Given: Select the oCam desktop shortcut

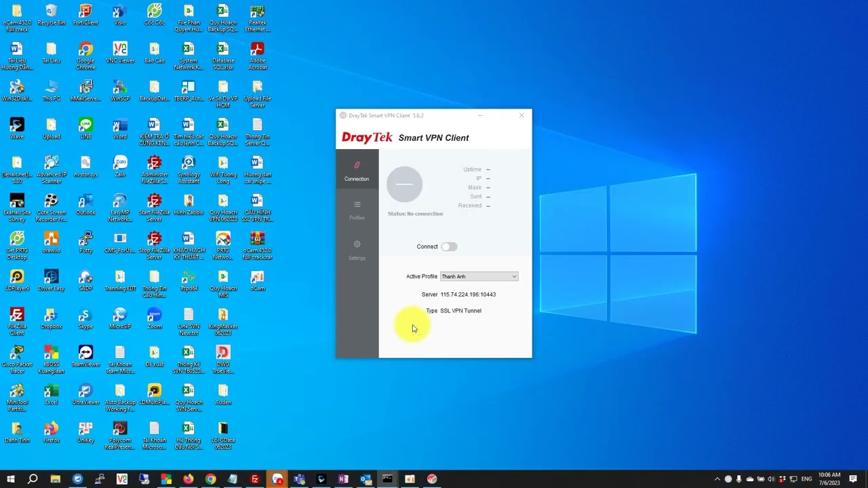Looking at the screenshot, I should click(257, 281).
